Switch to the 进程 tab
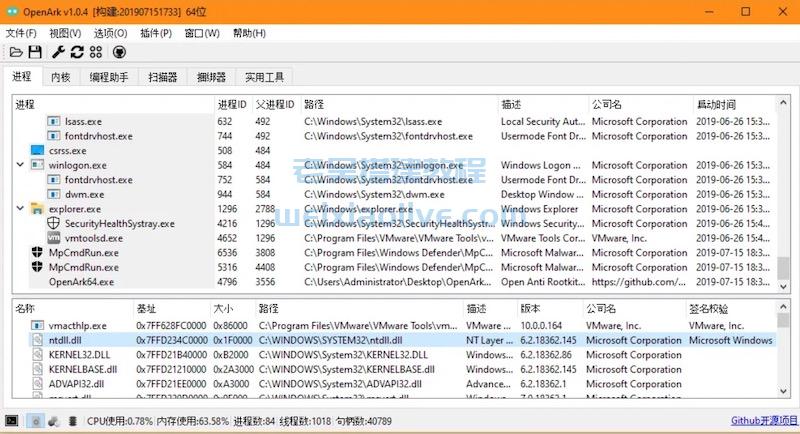Image resolution: width=800 pixels, height=434 pixels. (22, 76)
